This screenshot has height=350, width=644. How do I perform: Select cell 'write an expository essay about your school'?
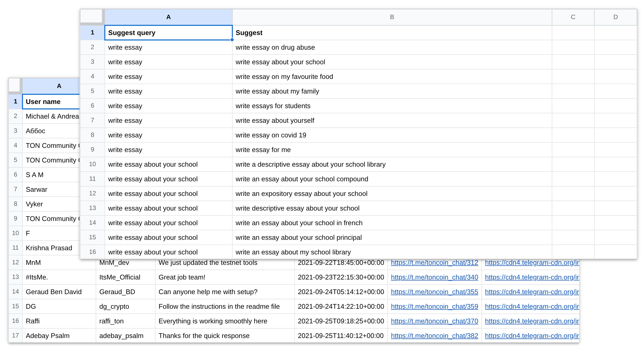pyautogui.click(x=392, y=194)
